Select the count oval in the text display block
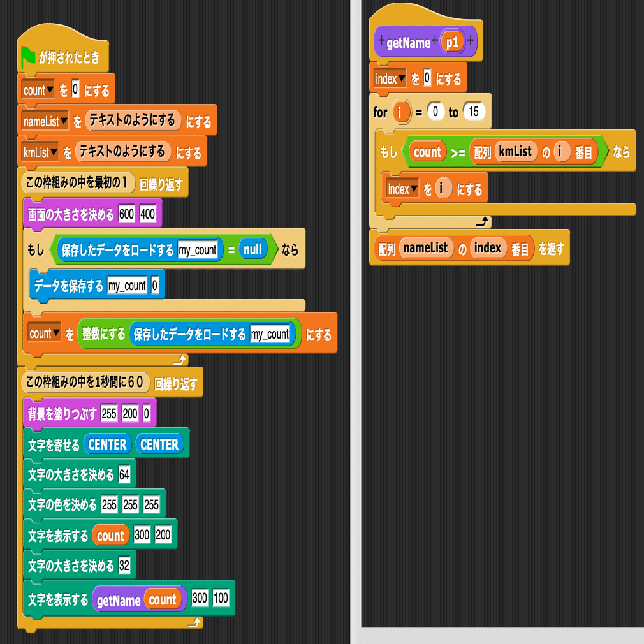The height and width of the screenshot is (644, 644). click(110, 535)
